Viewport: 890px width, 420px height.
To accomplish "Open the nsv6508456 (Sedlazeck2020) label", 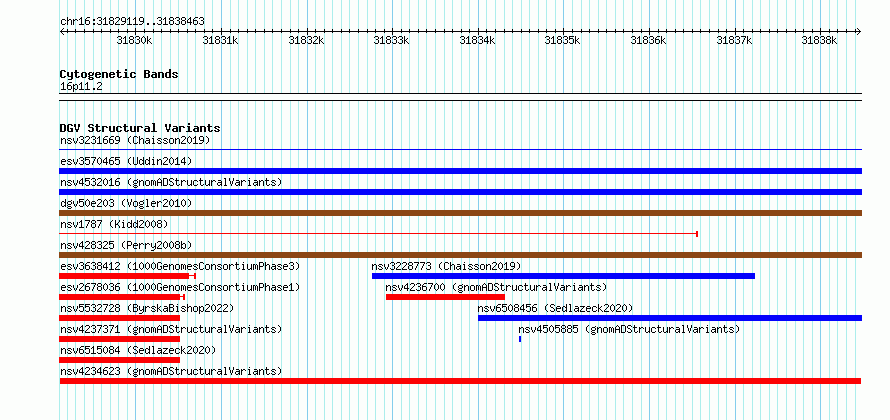I will 555,308.
